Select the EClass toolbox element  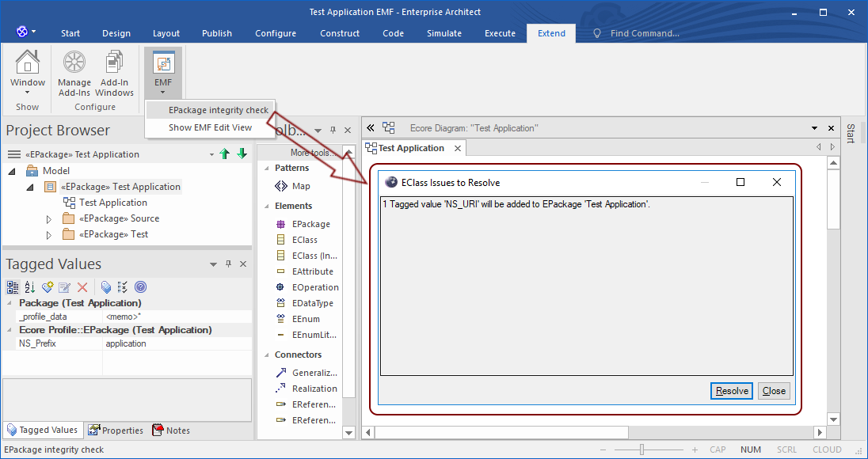click(x=297, y=240)
